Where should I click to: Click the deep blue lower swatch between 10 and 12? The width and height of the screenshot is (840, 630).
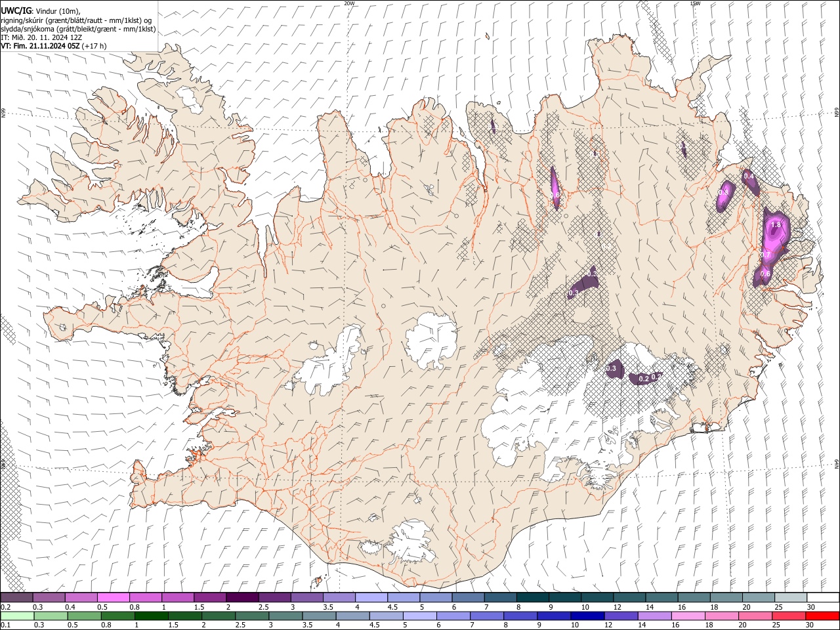(587, 616)
